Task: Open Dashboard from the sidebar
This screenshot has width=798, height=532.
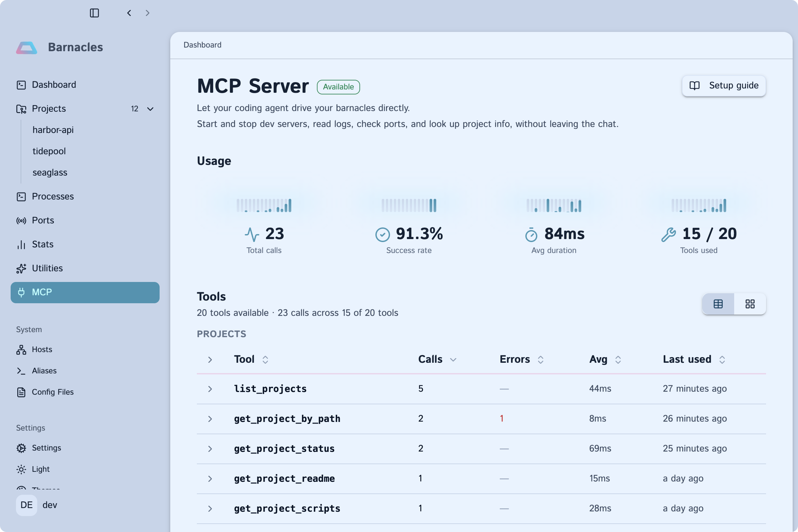Action: click(x=85, y=84)
